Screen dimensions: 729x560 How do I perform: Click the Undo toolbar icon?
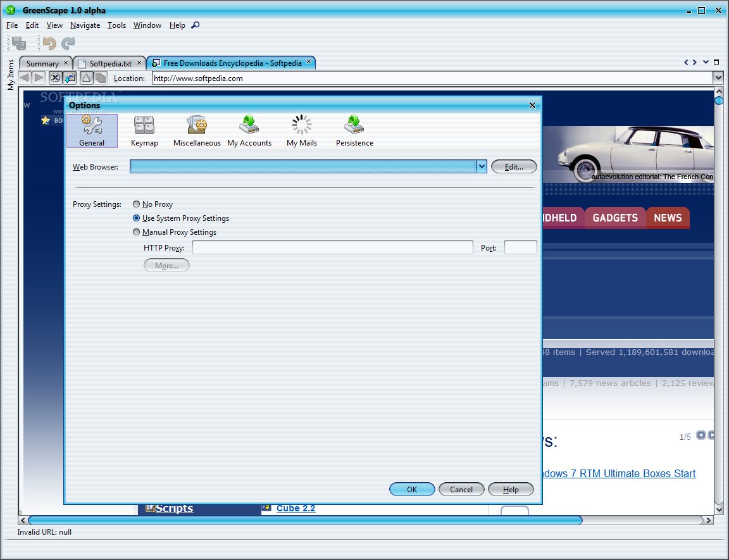tap(49, 43)
